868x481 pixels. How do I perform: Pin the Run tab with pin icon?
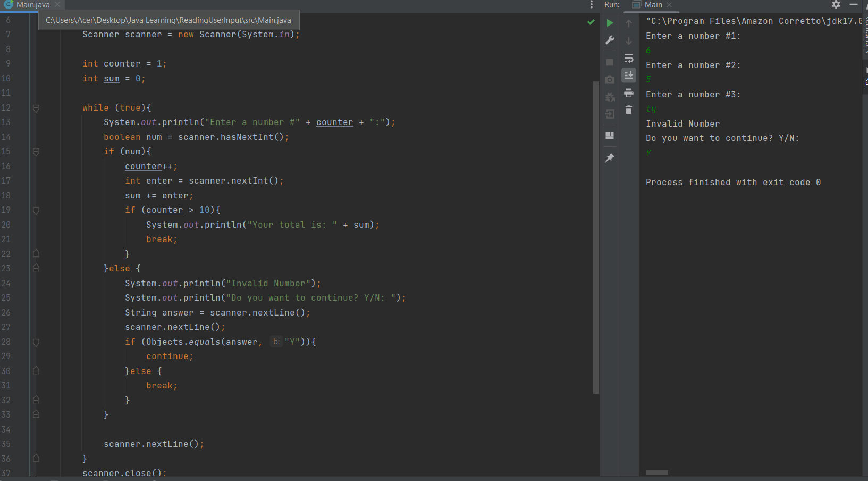coord(610,158)
